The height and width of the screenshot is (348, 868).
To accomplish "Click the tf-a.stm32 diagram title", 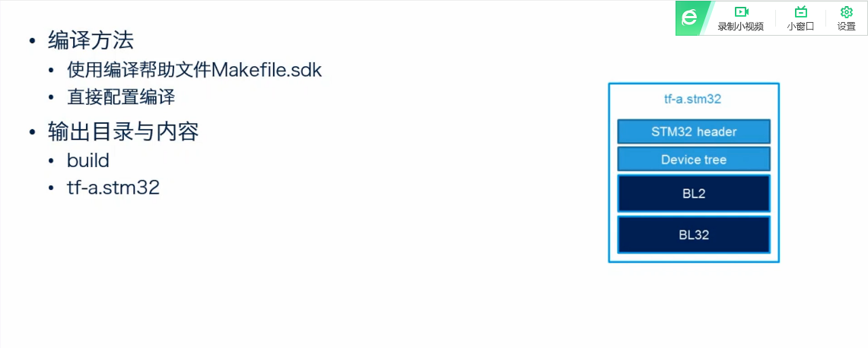I will 692,100.
